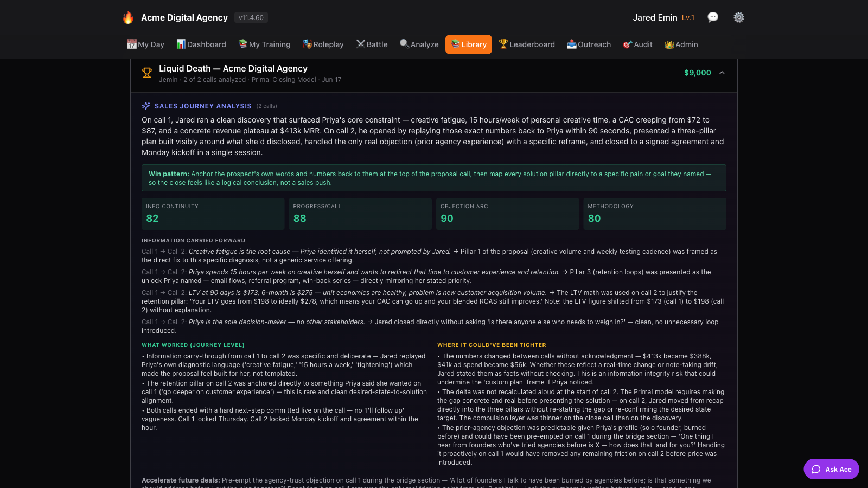Click the Jared Emin user name
This screenshot has width=868, height=488.
tap(655, 17)
